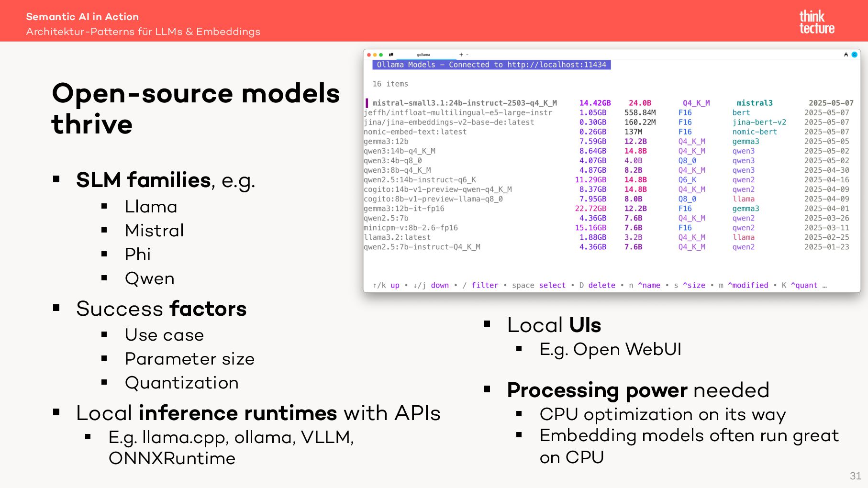Click the jina-bert-v2 family label
The width and height of the screenshot is (868, 488).
tap(759, 122)
